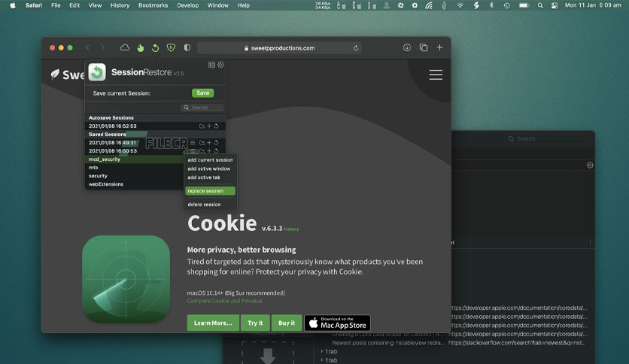Open the Develop menu
The image size is (629, 364).
188,5
